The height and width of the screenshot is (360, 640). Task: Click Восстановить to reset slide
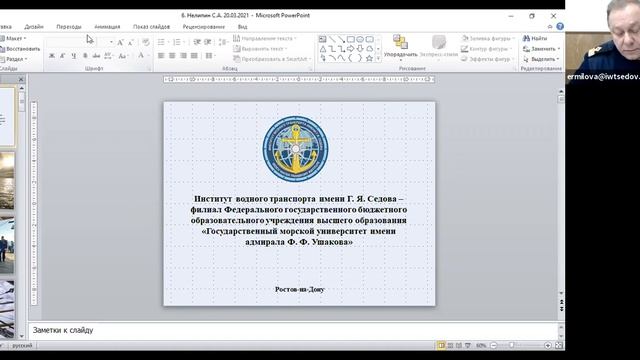(x=20, y=49)
